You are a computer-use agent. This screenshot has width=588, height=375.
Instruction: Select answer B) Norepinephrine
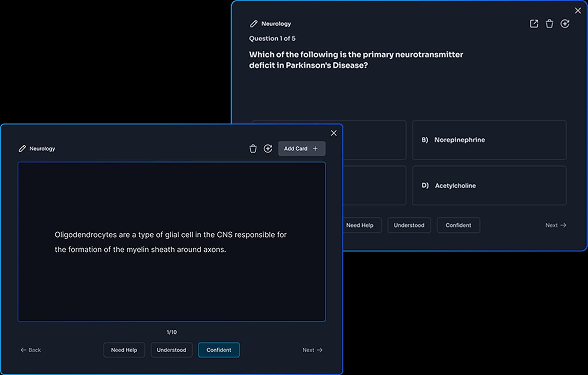tap(489, 140)
